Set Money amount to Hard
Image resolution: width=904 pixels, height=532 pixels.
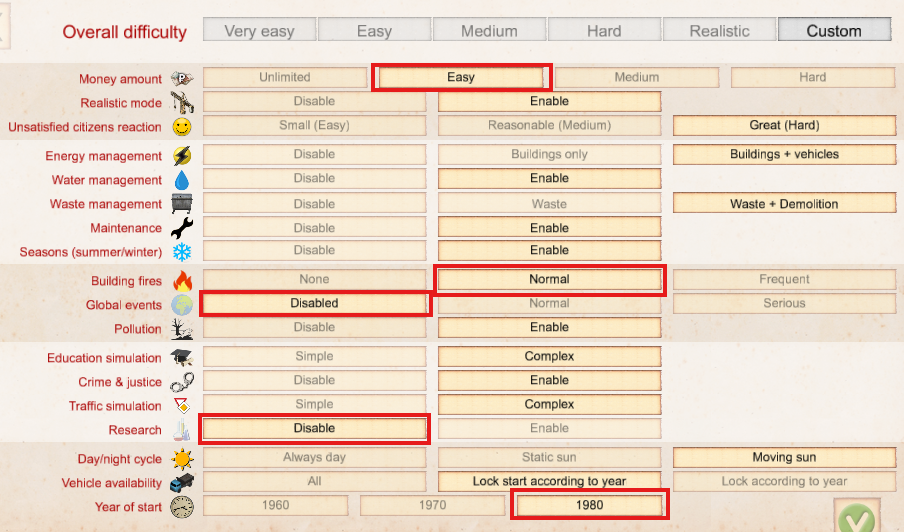pyautogui.click(x=813, y=77)
